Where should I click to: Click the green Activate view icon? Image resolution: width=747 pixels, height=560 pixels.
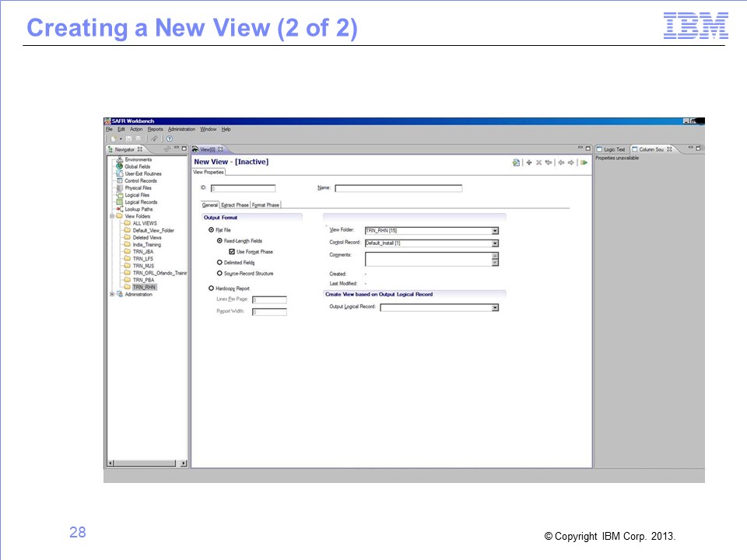[584, 163]
